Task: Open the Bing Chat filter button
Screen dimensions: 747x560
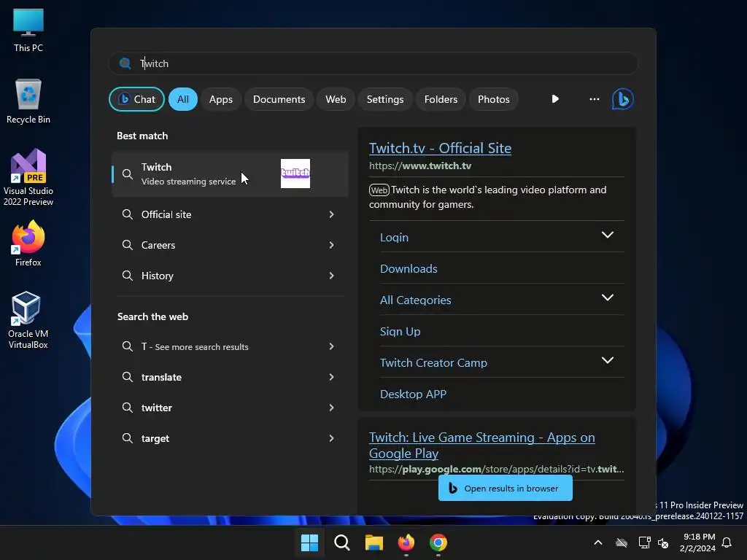Action: pyautogui.click(x=136, y=99)
